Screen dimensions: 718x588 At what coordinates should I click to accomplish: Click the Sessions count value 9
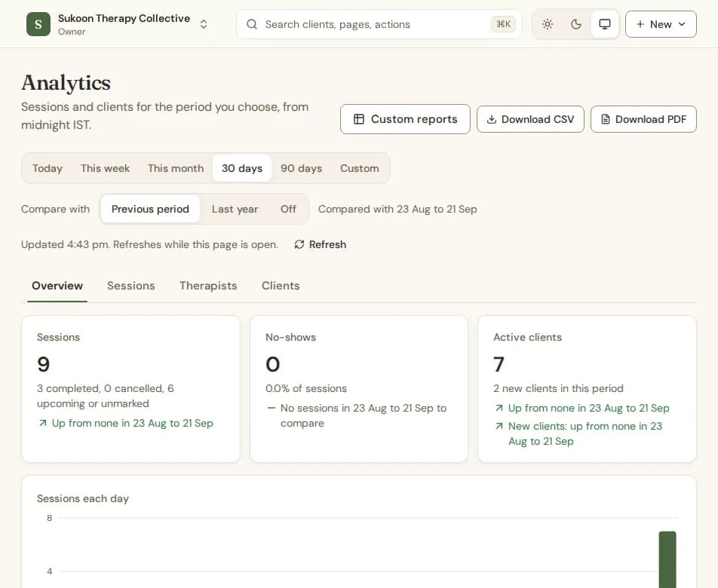pos(44,364)
